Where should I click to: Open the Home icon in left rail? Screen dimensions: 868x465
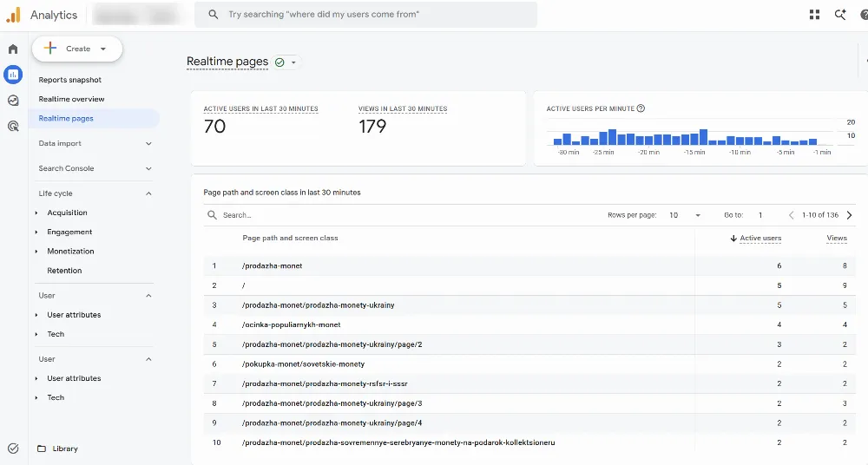click(13, 49)
